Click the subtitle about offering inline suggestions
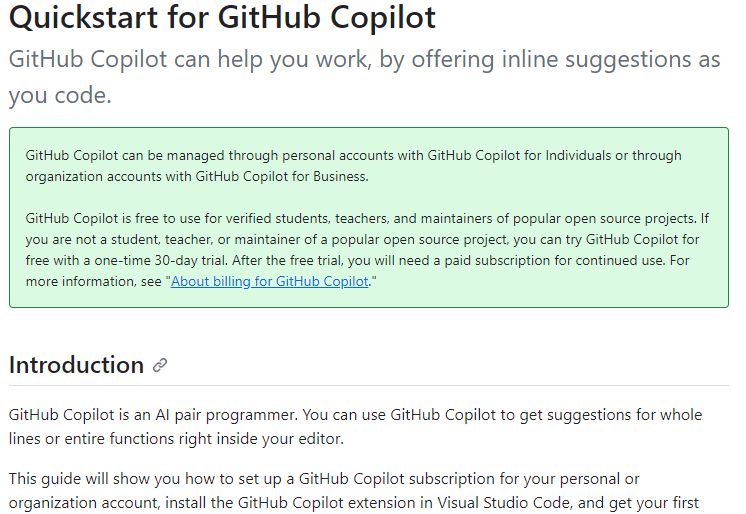The image size is (746, 514). 364,77
